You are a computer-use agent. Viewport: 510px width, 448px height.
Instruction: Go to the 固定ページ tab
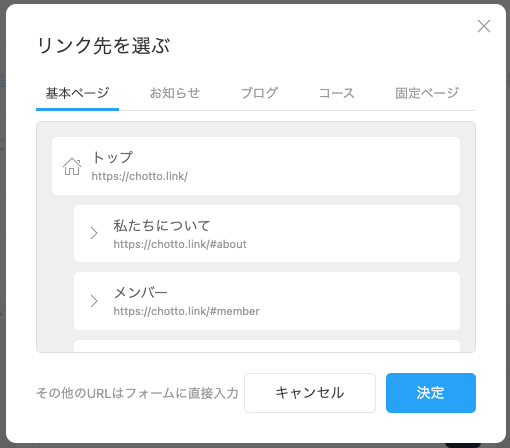tap(427, 93)
